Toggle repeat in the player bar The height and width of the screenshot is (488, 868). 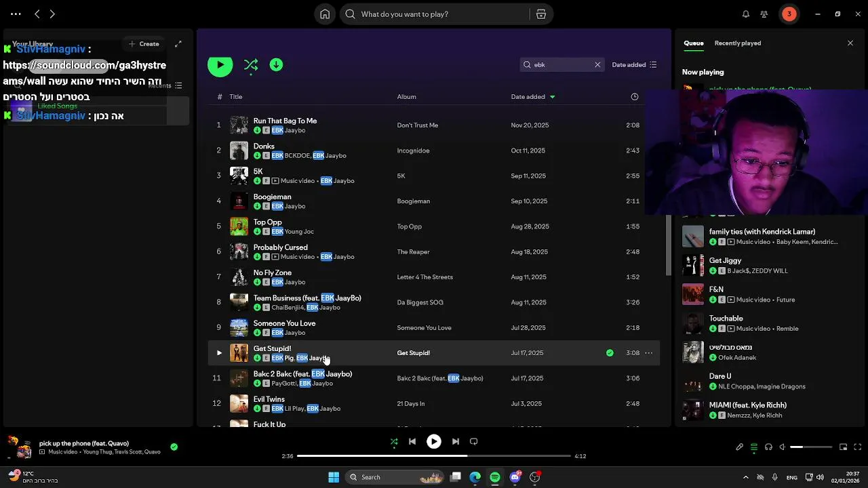pyautogui.click(x=474, y=442)
